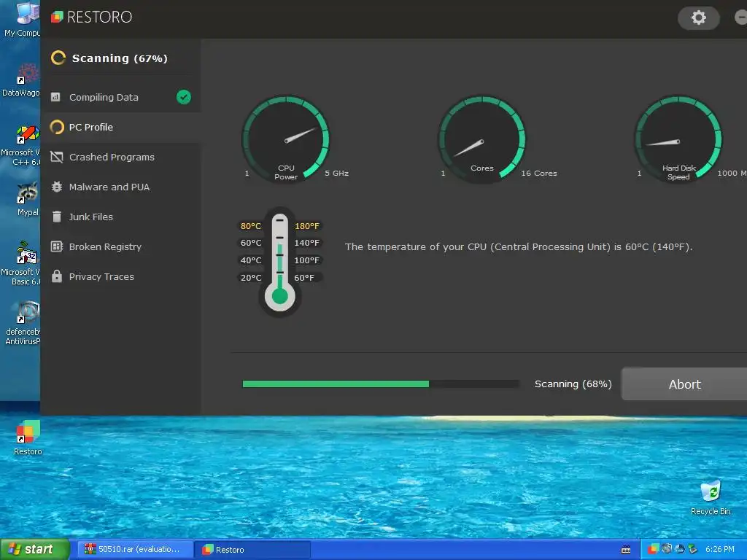This screenshot has height=560, width=747.
Task: Click the scanning spinner icon beside Scanning (67%)
Action: [x=58, y=58]
